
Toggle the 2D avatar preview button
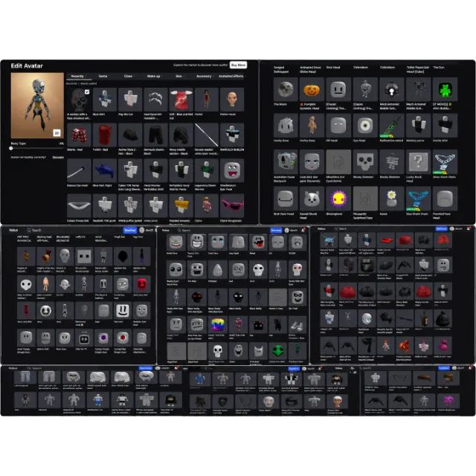click(57, 132)
